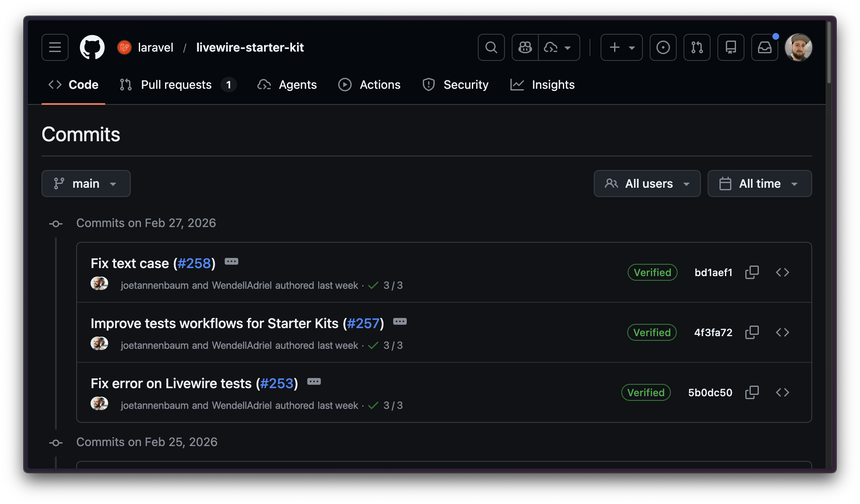The image size is (860, 504).
Task: Copy full SHA for bd1aef1
Action: [x=752, y=272]
